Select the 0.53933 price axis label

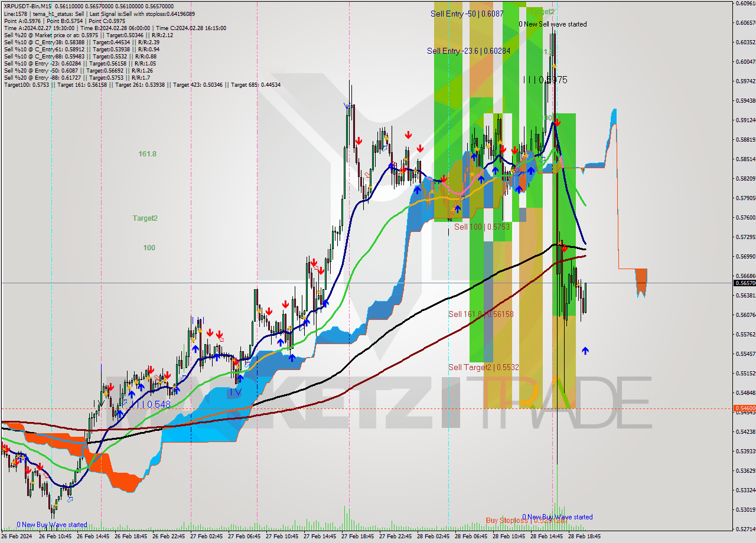point(745,451)
